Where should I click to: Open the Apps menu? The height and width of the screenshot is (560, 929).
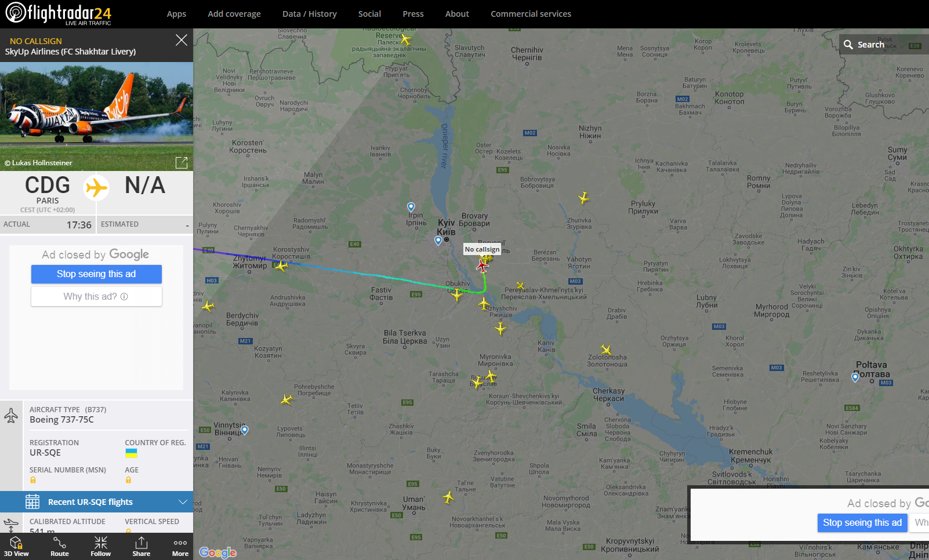[176, 14]
